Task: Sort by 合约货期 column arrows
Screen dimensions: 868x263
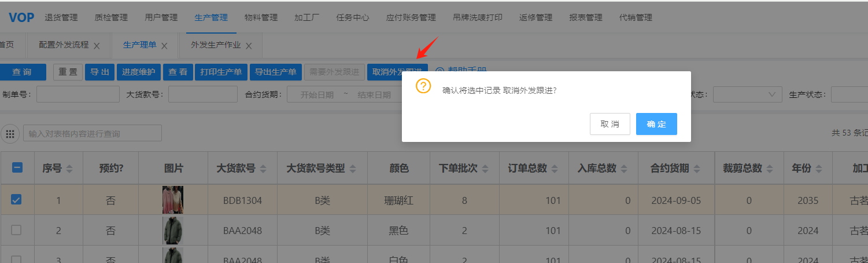Action: (x=697, y=169)
